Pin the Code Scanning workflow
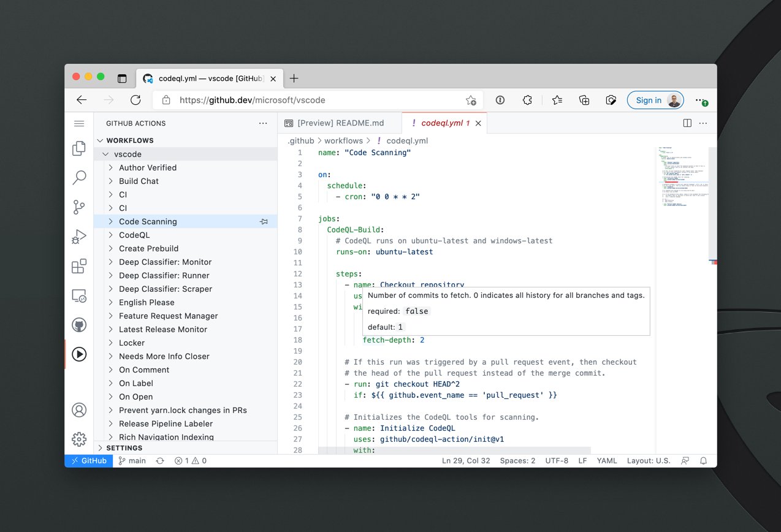Viewport: 781px width, 532px height. 264,222
